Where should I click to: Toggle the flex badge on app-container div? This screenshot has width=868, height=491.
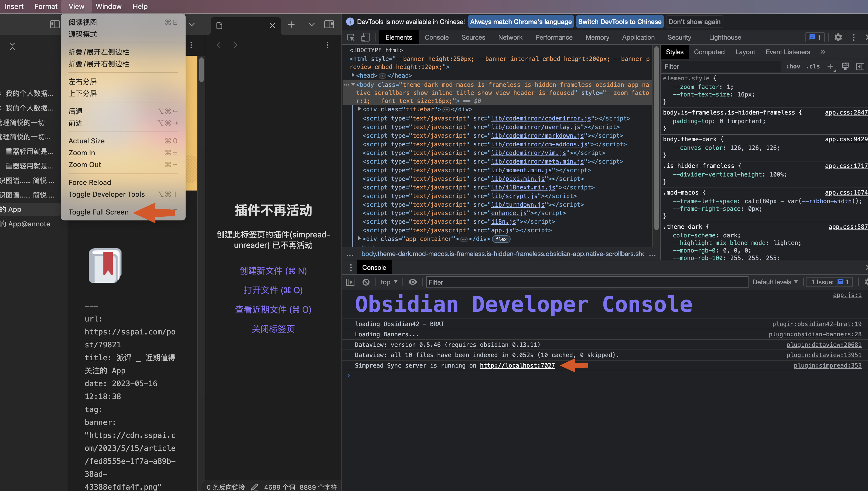[x=501, y=239]
